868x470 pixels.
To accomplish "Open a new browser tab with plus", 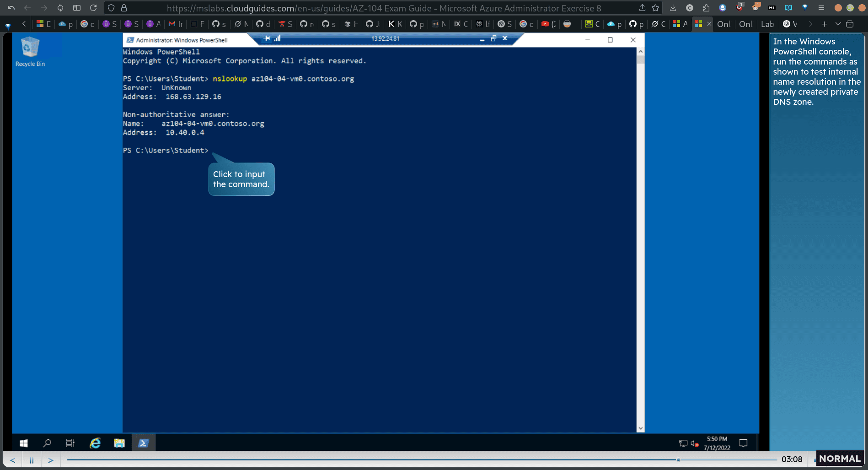I will pos(824,24).
